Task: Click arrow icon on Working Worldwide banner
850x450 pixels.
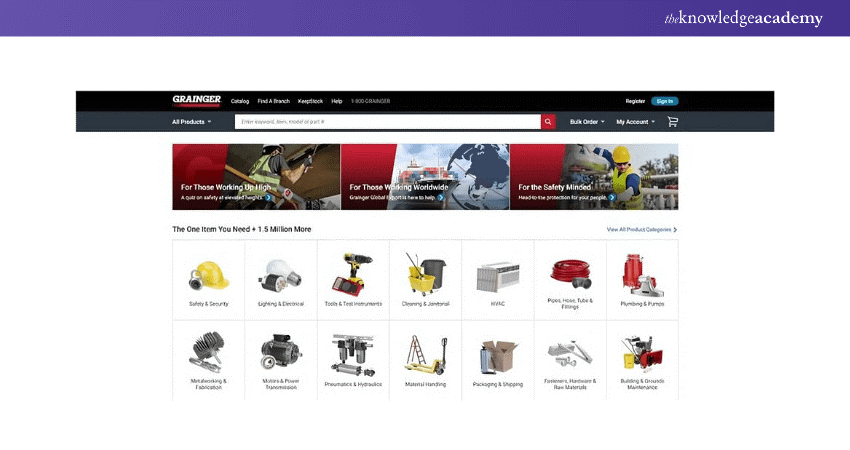Action: 441,198
